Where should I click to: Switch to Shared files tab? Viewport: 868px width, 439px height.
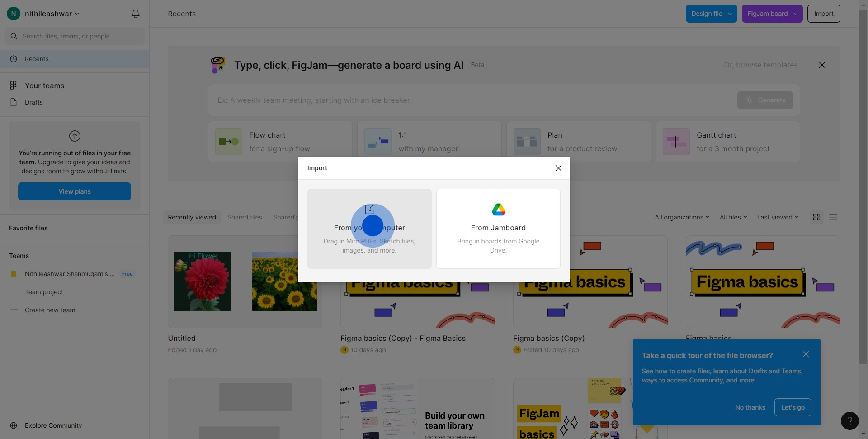pyautogui.click(x=245, y=217)
